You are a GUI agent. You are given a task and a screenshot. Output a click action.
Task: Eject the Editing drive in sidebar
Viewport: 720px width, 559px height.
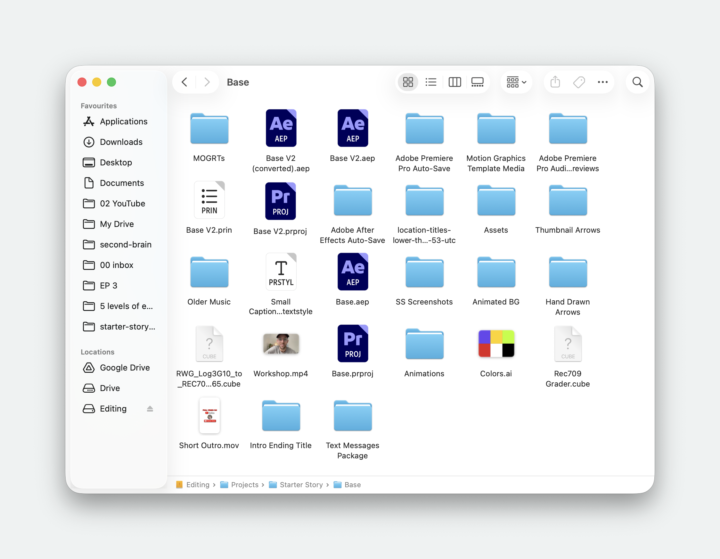(x=150, y=409)
